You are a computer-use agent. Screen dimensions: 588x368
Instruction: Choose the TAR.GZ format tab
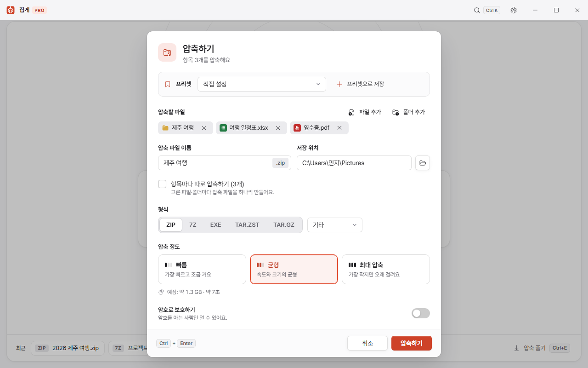pos(284,225)
